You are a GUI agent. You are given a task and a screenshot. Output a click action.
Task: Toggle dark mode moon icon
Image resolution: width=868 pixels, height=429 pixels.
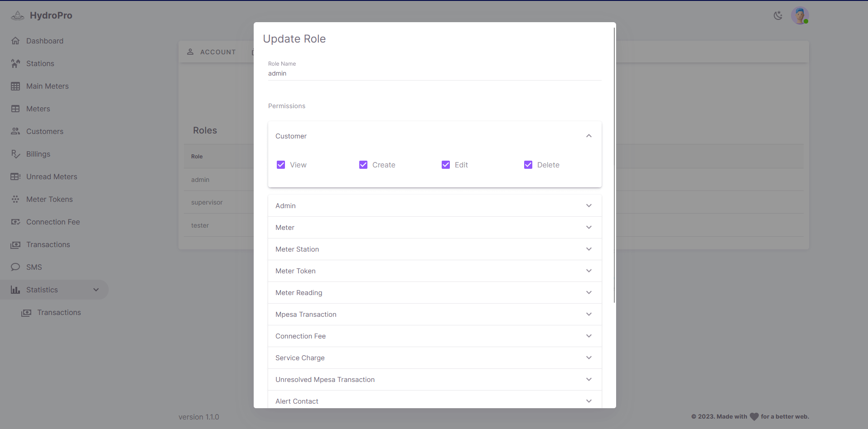pyautogui.click(x=778, y=15)
